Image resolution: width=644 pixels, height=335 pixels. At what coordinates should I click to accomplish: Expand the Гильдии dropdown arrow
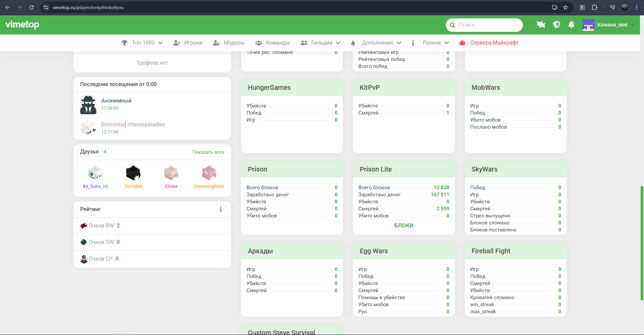(x=338, y=43)
